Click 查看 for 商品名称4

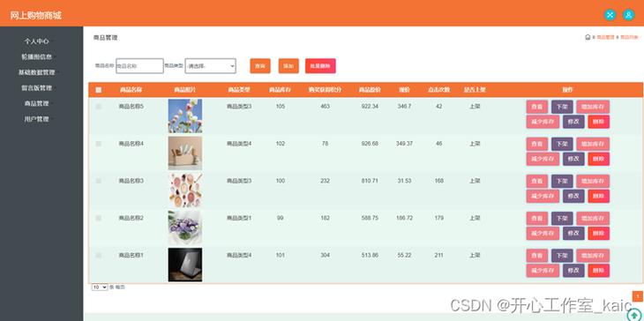tap(537, 144)
